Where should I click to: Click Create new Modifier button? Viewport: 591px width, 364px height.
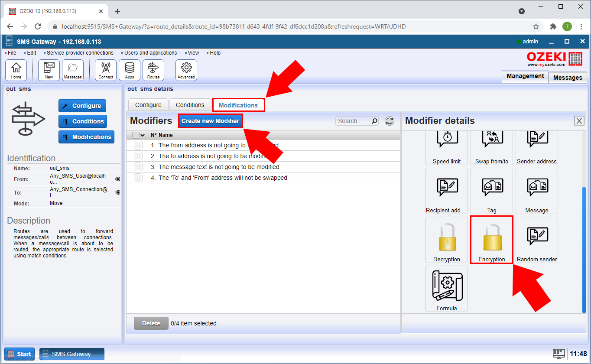[x=210, y=121]
